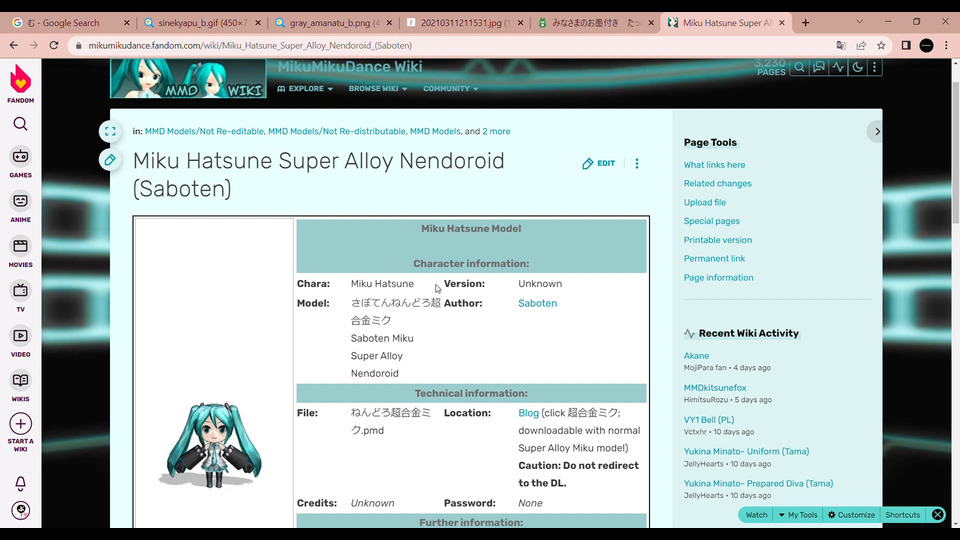960x540 pixels.
Task: Open the wiki recent activity icon in header
Action: (x=838, y=67)
